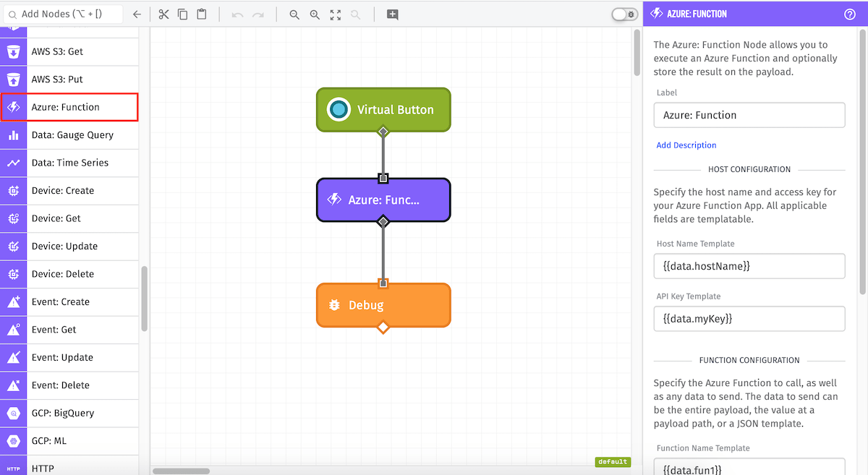This screenshot has height=475, width=868.
Task: Click the add comment icon
Action: click(393, 14)
